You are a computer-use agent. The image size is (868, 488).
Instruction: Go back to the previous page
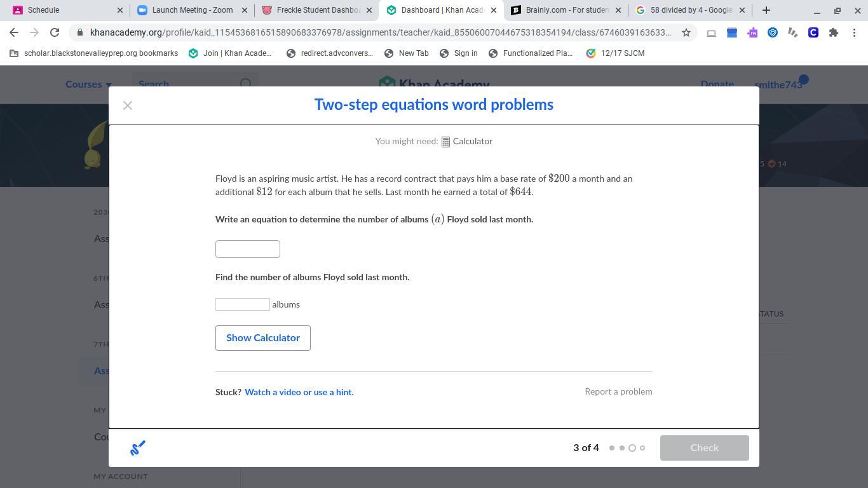coord(14,32)
